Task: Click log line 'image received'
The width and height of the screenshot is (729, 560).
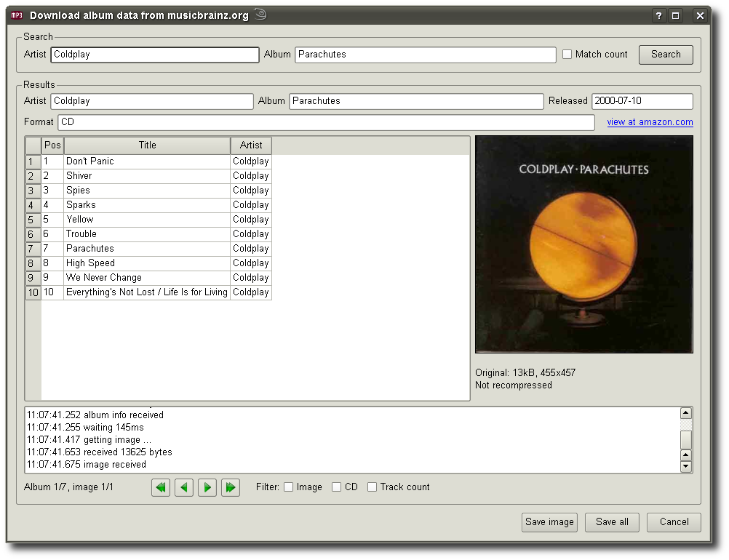Action: point(87,464)
